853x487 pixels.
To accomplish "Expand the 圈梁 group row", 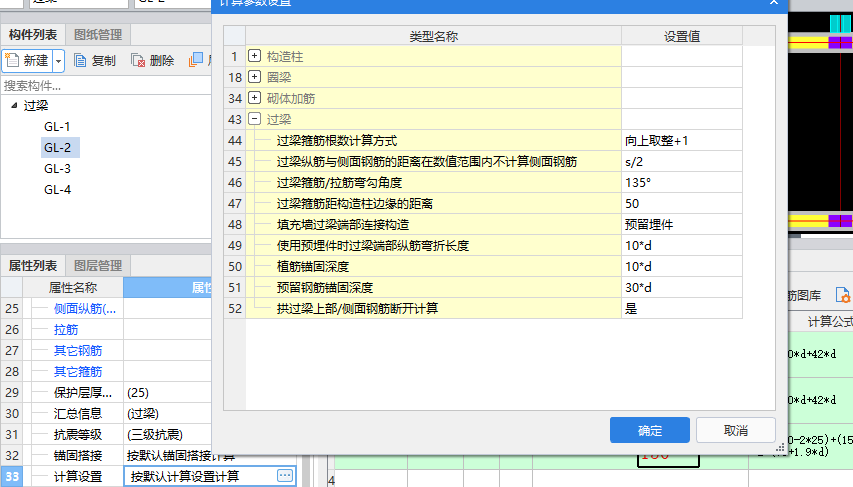I will click(254, 77).
